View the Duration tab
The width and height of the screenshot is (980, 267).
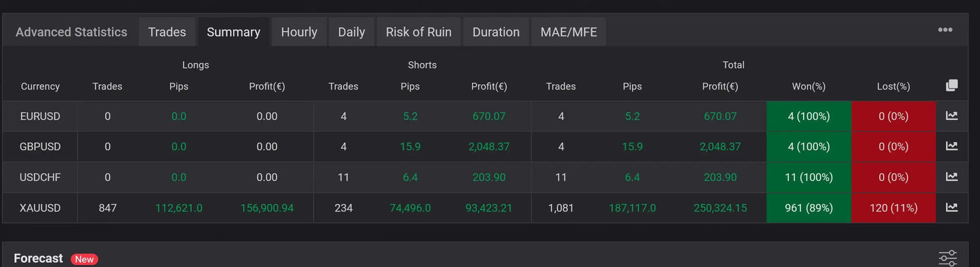point(496,32)
